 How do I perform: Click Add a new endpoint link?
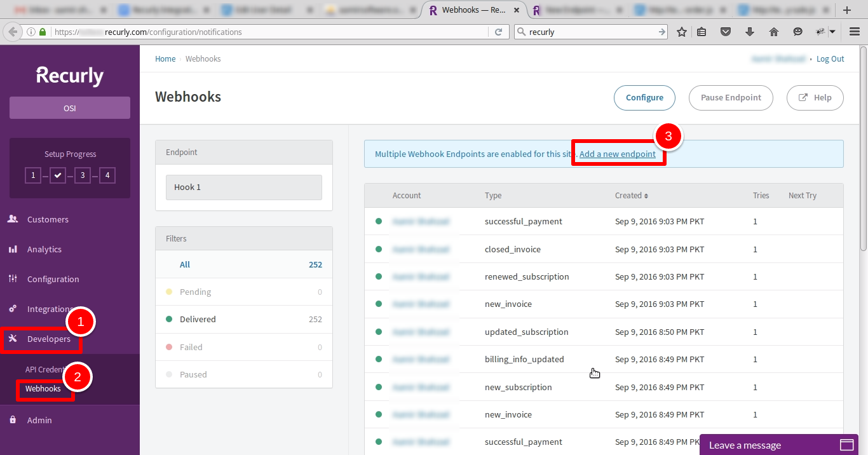[618, 154]
